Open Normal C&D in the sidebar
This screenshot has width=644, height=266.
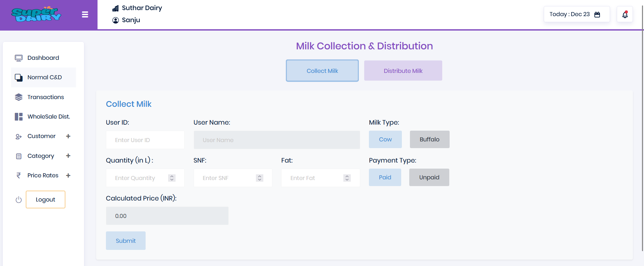[x=44, y=77]
